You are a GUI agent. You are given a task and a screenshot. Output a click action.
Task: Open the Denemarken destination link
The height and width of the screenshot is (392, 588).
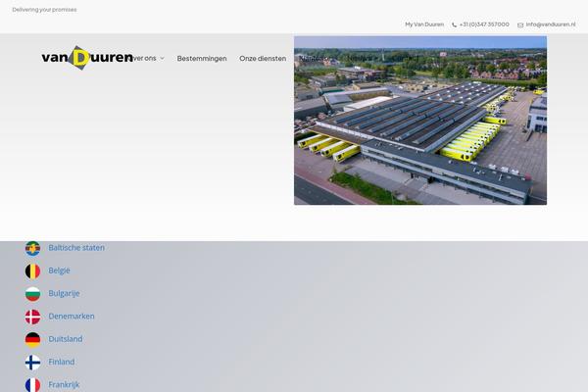[72, 317]
